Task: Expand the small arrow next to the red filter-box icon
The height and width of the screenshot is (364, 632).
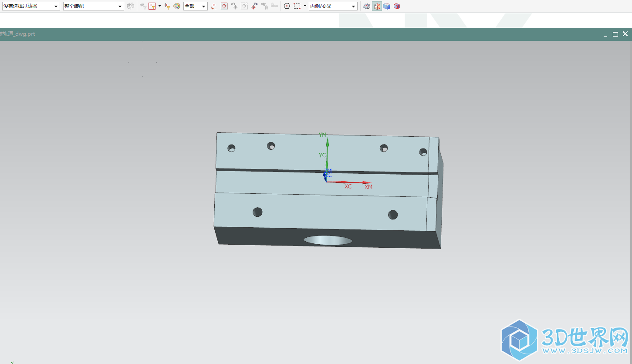Action: [x=159, y=6]
